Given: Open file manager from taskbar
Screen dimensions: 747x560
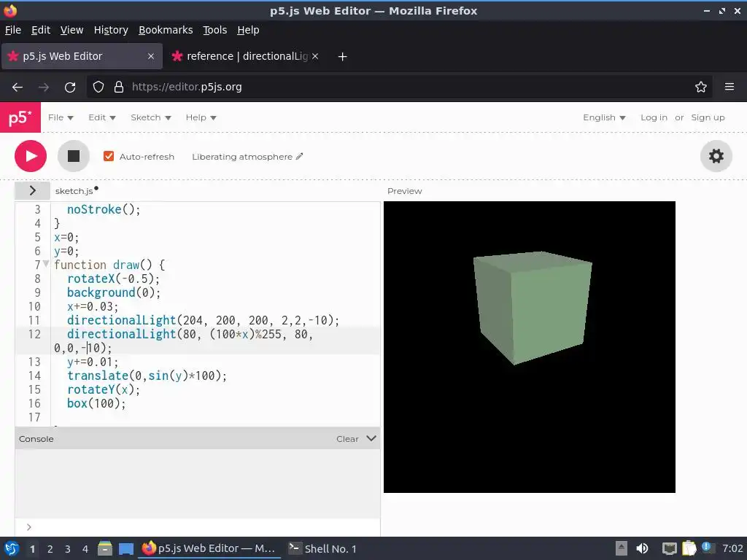Looking at the screenshot, I should [x=105, y=548].
